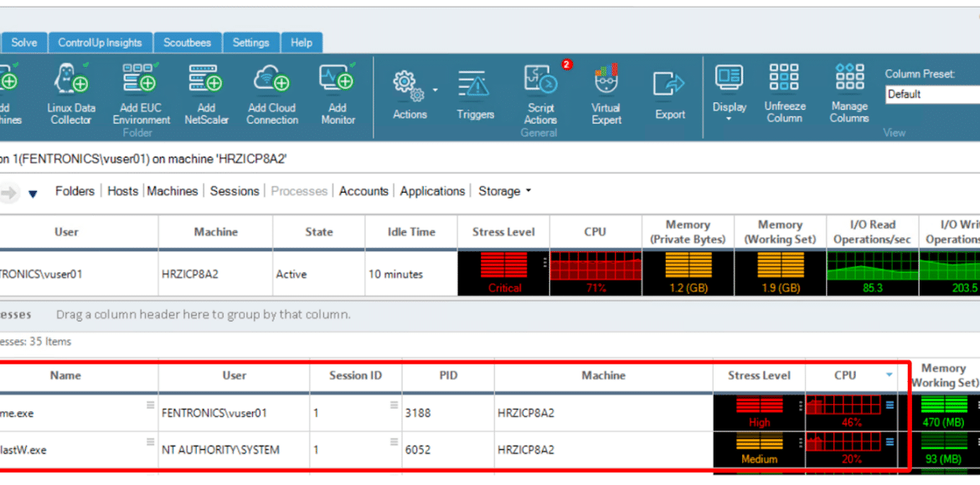
Task: Open the Name column filter menu icon
Action: coord(150,405)
